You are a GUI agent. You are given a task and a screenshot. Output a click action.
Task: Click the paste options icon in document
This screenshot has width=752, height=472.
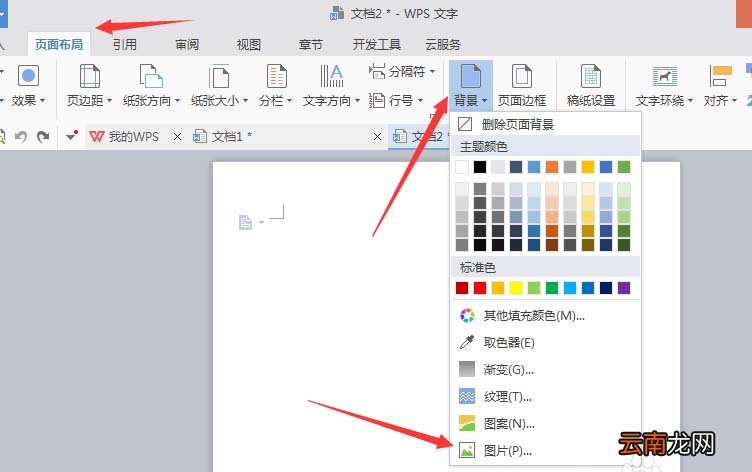245,222
